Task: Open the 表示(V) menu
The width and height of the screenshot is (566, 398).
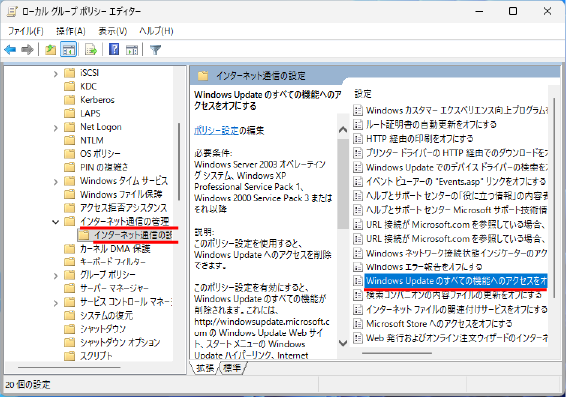Action: coord(113,31)
